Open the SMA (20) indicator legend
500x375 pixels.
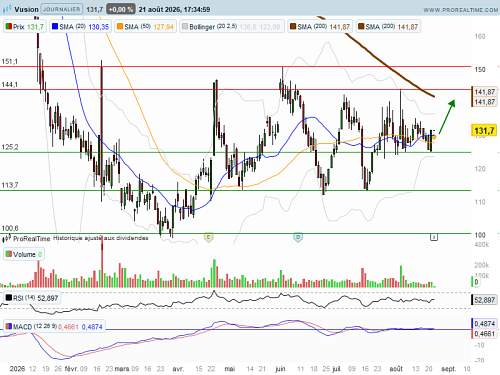(80, 27)
